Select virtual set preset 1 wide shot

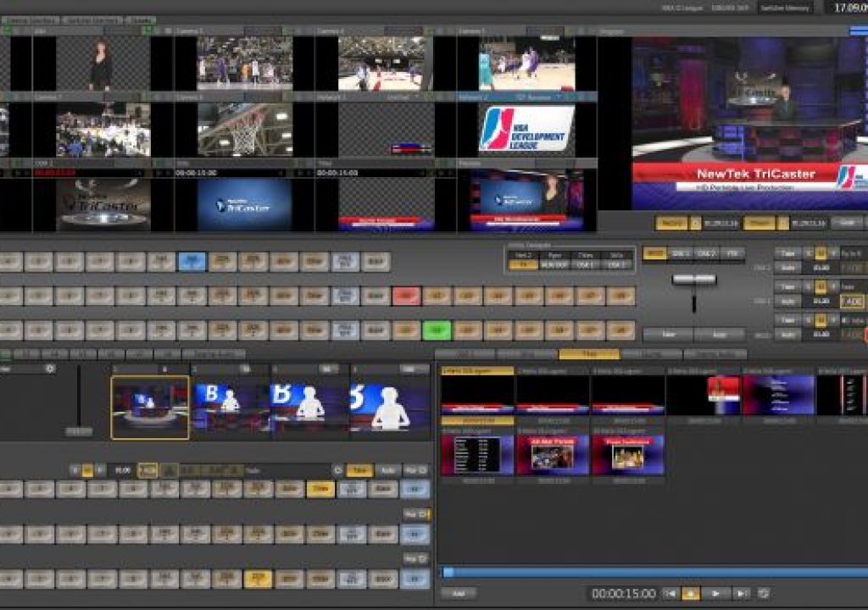point(150,408)
